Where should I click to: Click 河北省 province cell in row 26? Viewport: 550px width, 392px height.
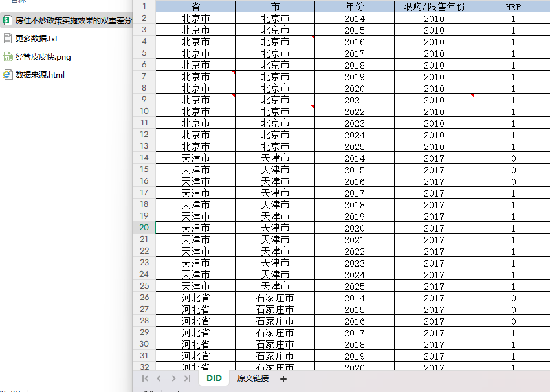[195, 298]
